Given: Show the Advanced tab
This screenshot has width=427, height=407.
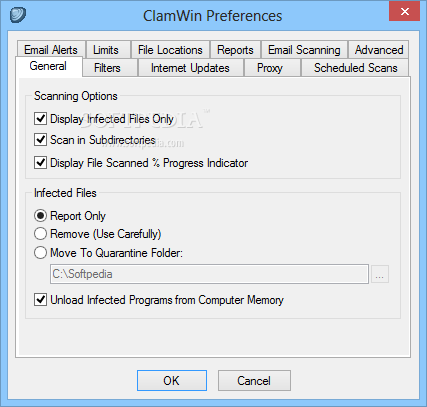Looking at the screenshot, I should tap(379, 50).
